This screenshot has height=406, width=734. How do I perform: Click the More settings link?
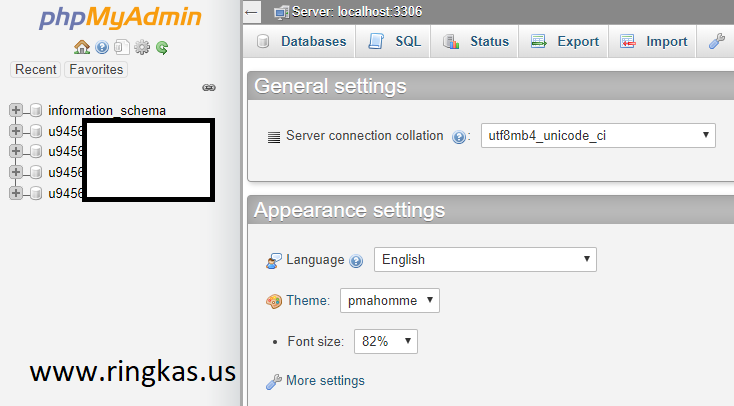(x=324, y=381)
